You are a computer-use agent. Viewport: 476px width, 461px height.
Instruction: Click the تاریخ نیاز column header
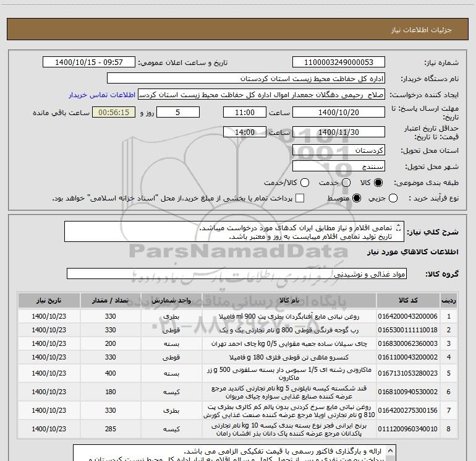click(x=49, y=300)
